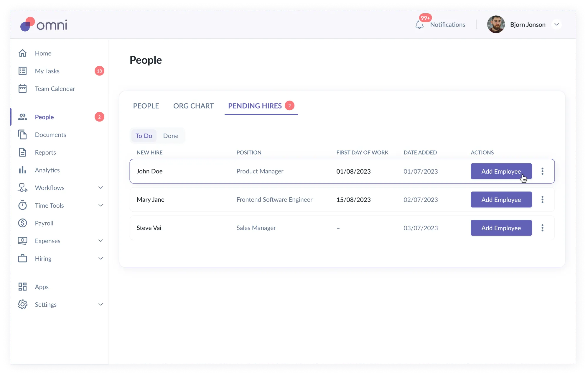Screen dimensions: 588x376
Task: Open three-dot menu for Steve Vai
Action: (542, 228)
